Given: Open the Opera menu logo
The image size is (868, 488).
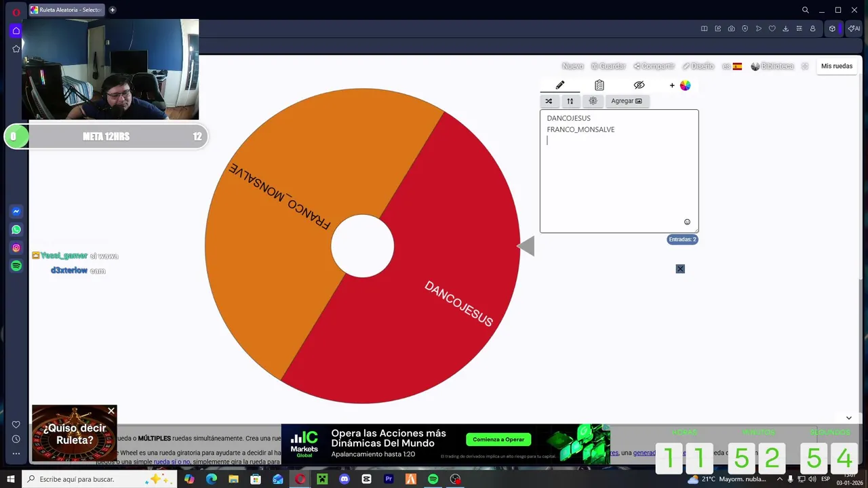Looking at the screenshot, I should point(16,12).
